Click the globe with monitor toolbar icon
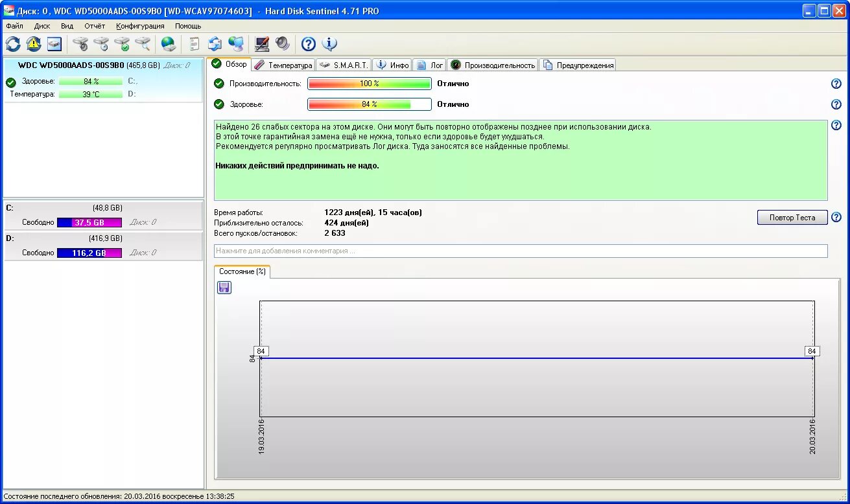This screenshot has height=504, width=850. coord(236,44)
